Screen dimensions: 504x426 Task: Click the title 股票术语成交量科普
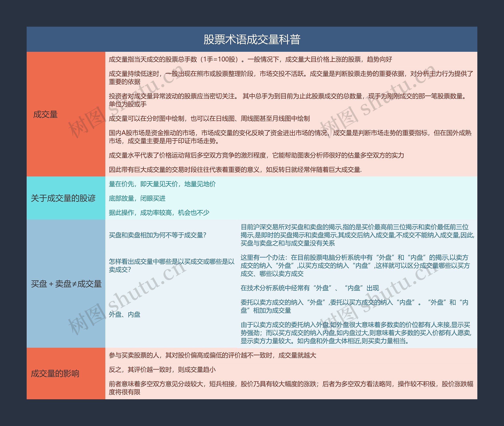252,39
